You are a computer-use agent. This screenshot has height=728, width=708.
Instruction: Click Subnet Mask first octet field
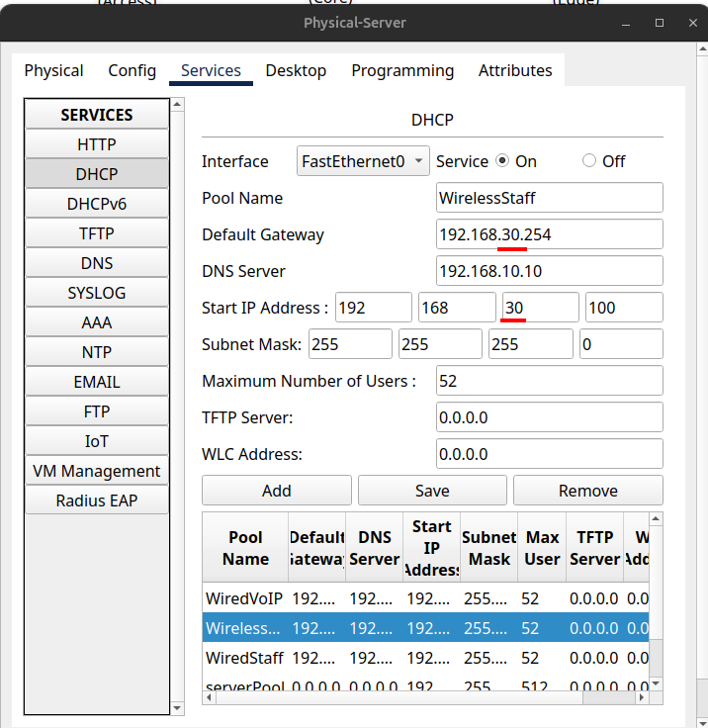(350, 344)
